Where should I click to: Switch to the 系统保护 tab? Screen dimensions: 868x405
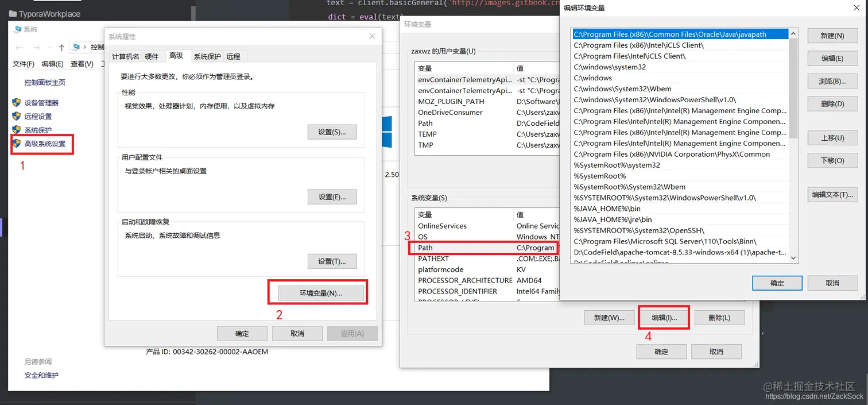pos(207,56)
